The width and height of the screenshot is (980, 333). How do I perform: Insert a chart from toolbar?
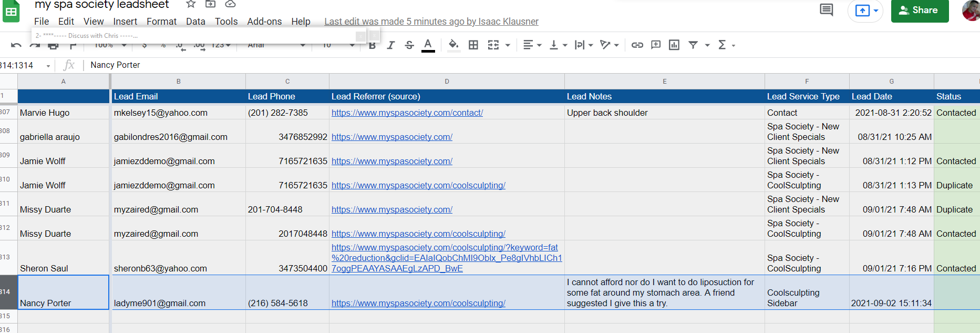[674, 45]
